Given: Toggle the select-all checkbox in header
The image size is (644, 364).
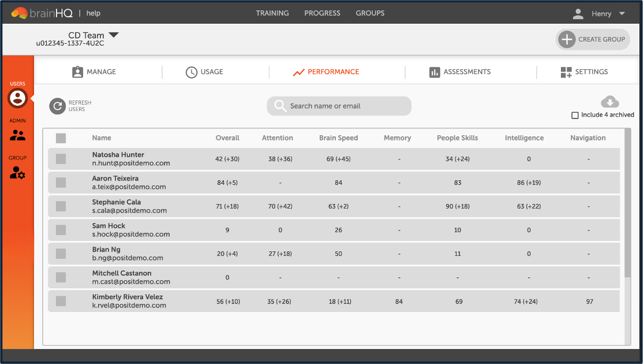Looking at the screenshot, I should (x=61, y=138).
